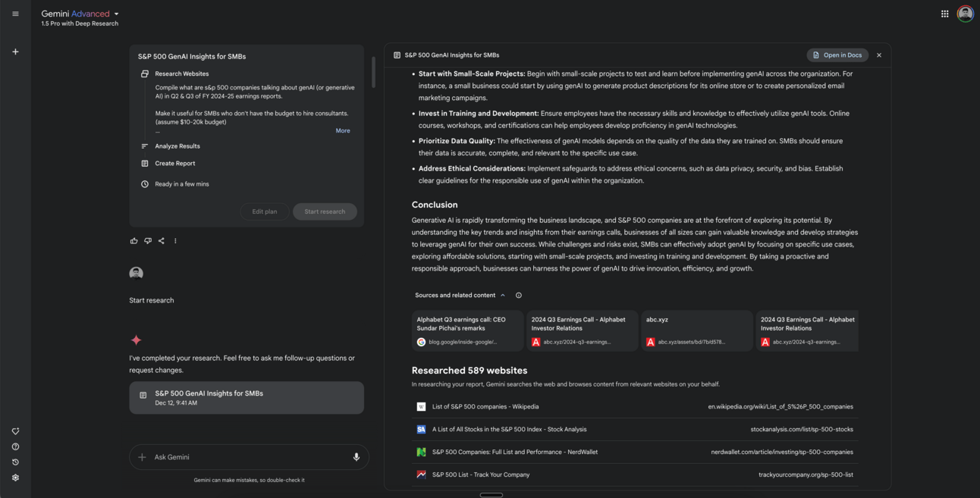Click the Wikipedia favicon in website list
980x498 pixels.
pos(421,406)
